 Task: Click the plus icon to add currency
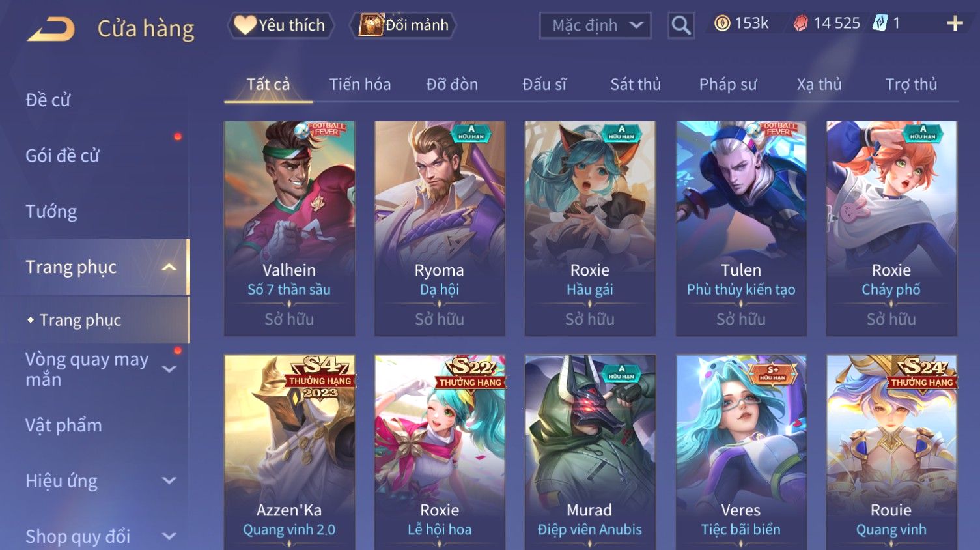tap(955, 23)
